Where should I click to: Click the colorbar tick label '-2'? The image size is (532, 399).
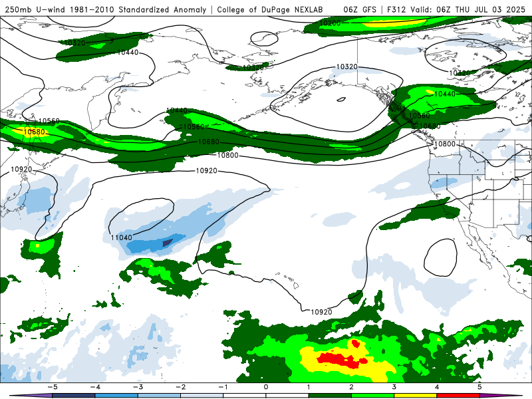180,387
